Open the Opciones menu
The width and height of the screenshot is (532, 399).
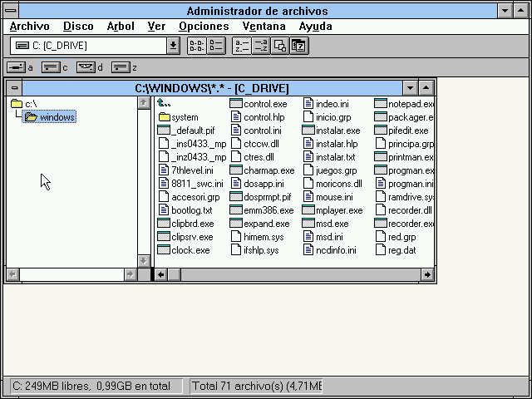(x=204, y=26)
